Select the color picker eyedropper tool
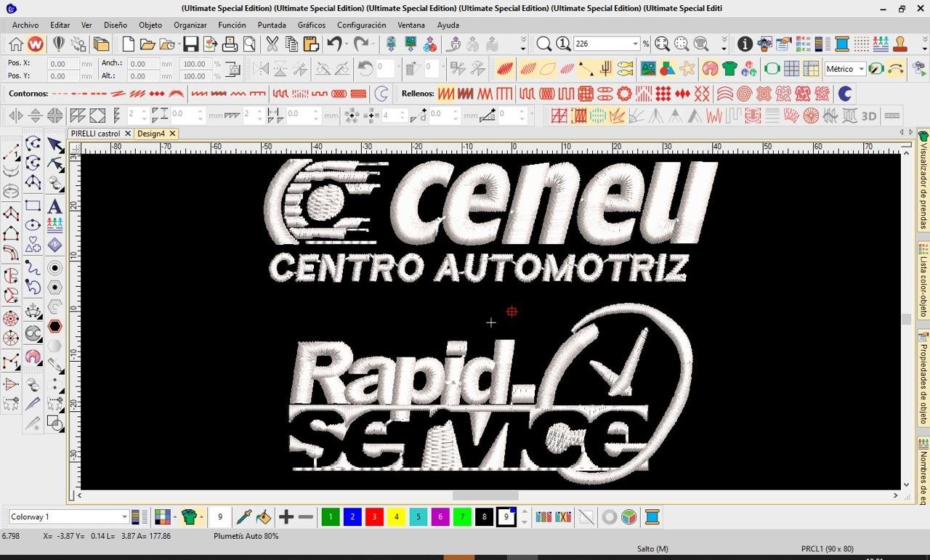Screen dimensions: 930x560 pos(243,517)
